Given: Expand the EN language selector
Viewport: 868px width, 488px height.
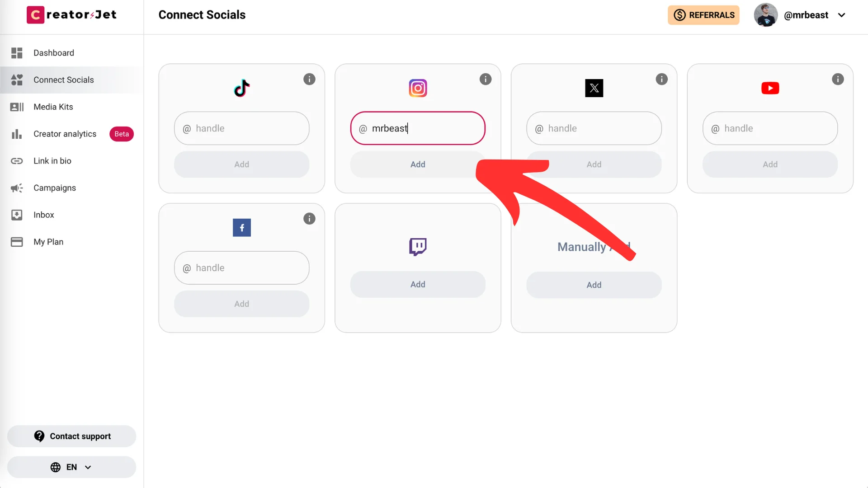Looking at the screenshot, I should pyautogui.click(x=71, y=467).
